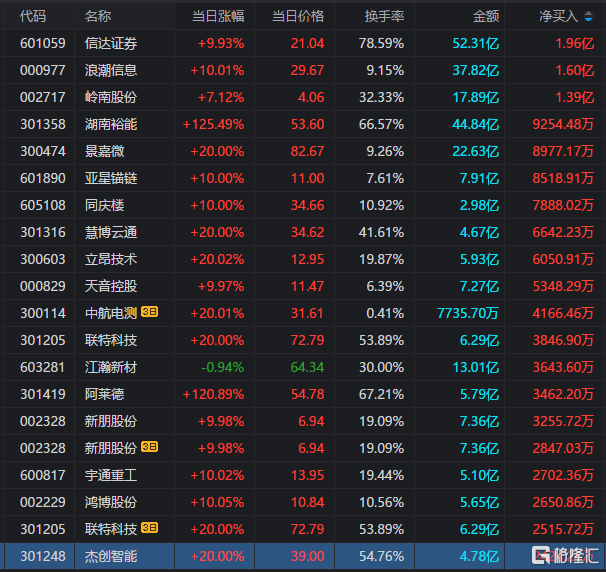
Task: Open the 宇通重工 stock name
Action: click(111, 475)
